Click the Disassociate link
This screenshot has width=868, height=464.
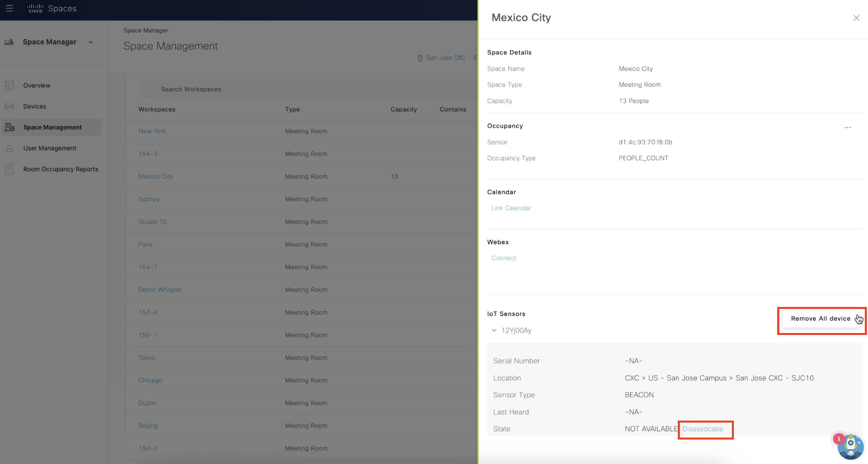[702, 429]
